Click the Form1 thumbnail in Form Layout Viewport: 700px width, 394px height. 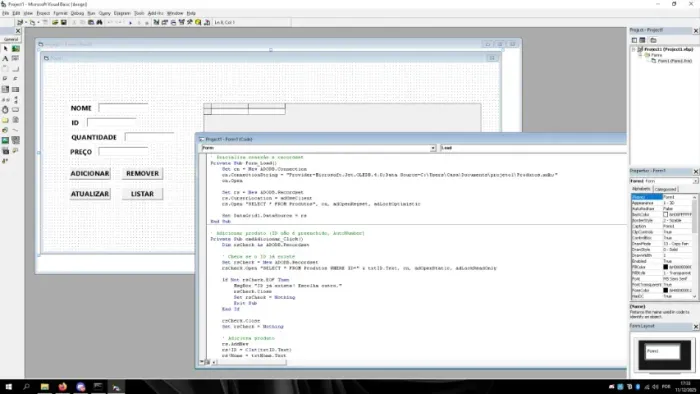663,353
